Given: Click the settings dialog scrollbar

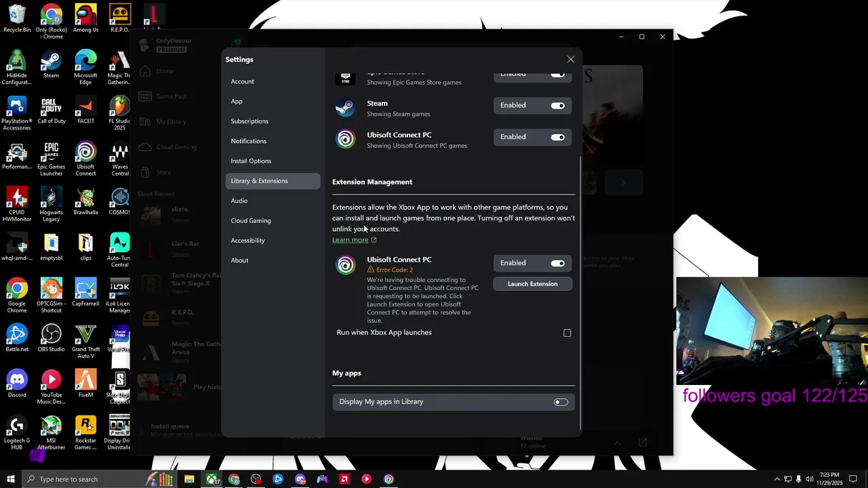Looking at the screenshot, I should pyautogui.click(x=580, y=291).
